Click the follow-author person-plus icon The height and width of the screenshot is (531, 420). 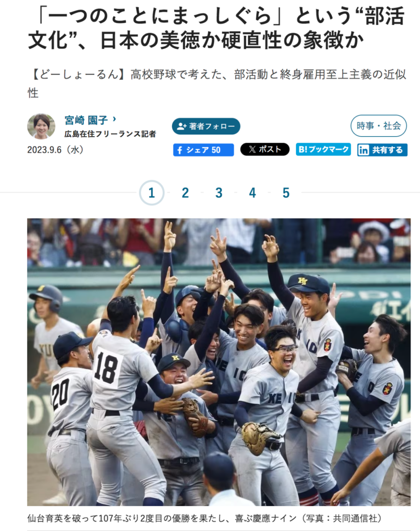(x=181, y=126)
